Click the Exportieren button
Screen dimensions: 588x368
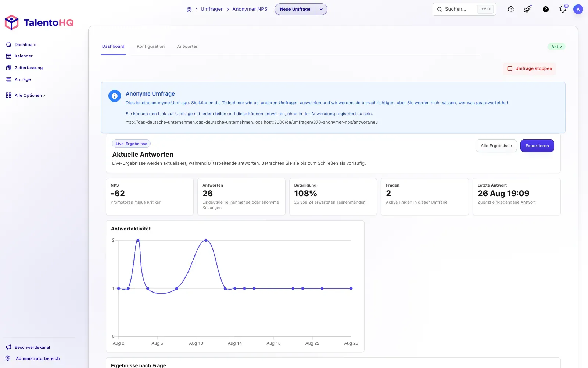point(537,146)
